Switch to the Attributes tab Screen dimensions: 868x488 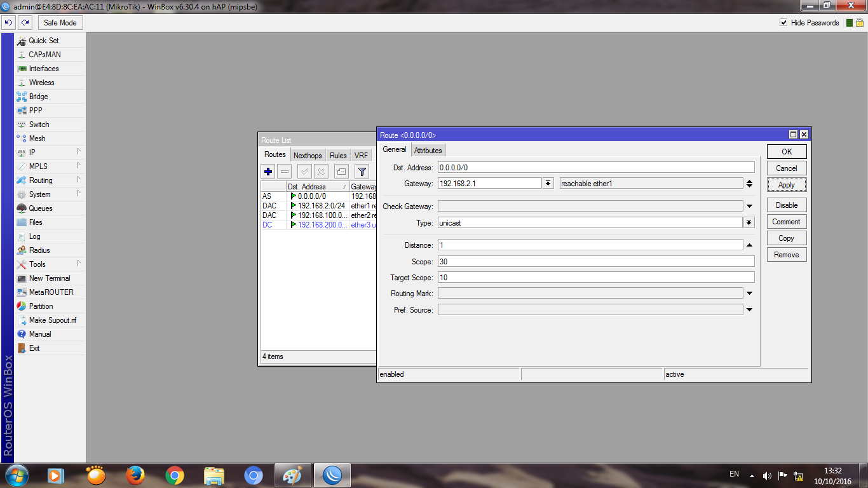(x=428, y=150)
